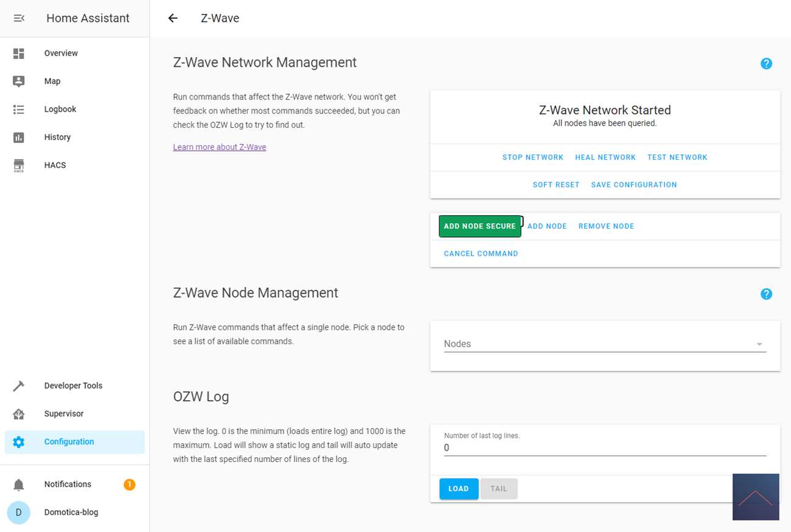This screenshot has height=532, width=791.
Task: Open the Logbook menu item
Action: (x=60, y=109)
